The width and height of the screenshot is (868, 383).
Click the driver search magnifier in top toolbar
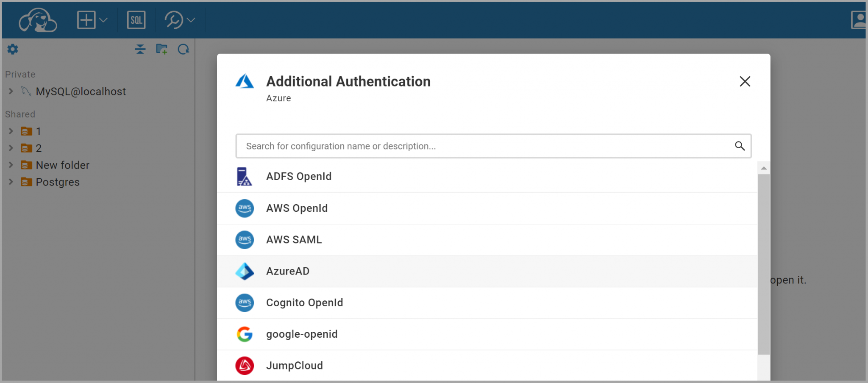(x=174, y=19)
